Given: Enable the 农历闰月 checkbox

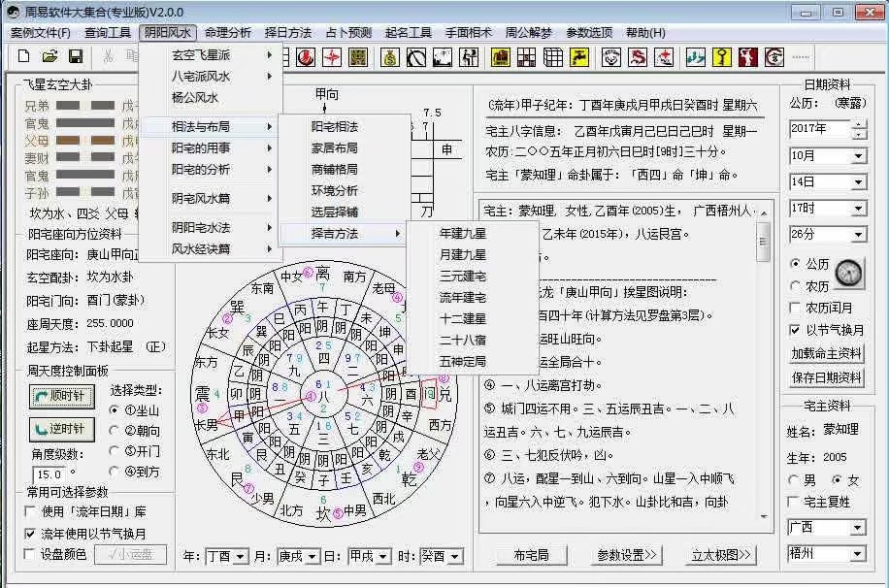Looking at the screenshot, I should point(796,308).
